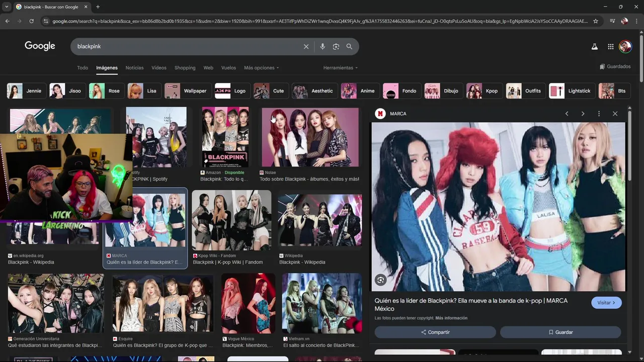Filter images by Dibujo chip

(x=444, y=91)
